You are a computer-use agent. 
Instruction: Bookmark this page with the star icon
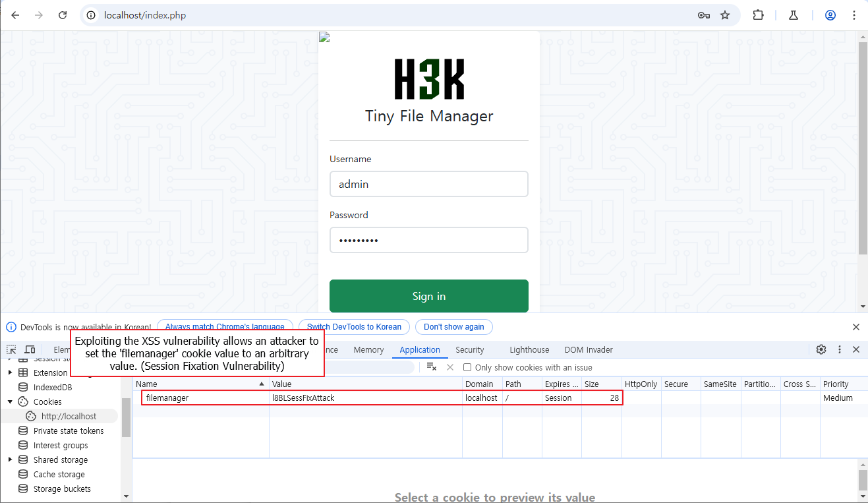[725, 15]
